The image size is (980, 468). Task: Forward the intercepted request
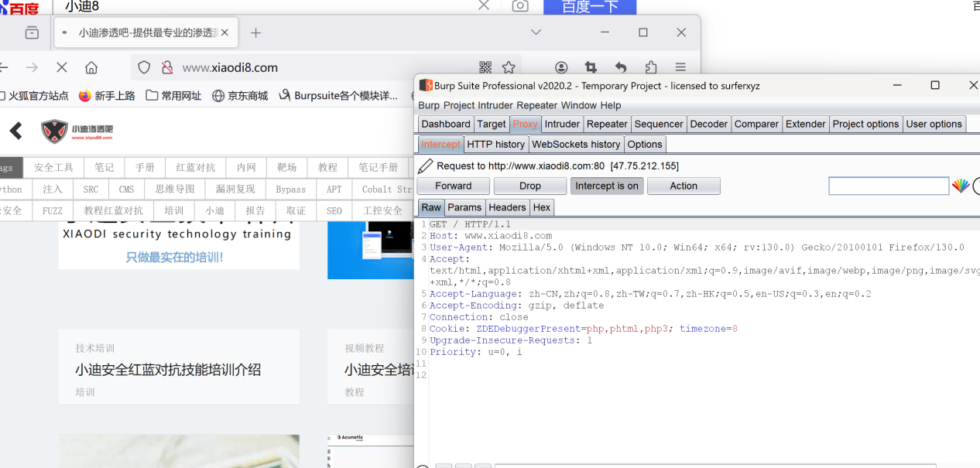(453, 186)
